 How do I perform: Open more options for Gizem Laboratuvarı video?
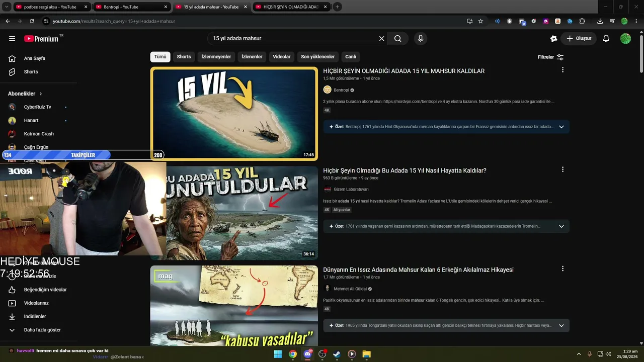pos(562,169)
